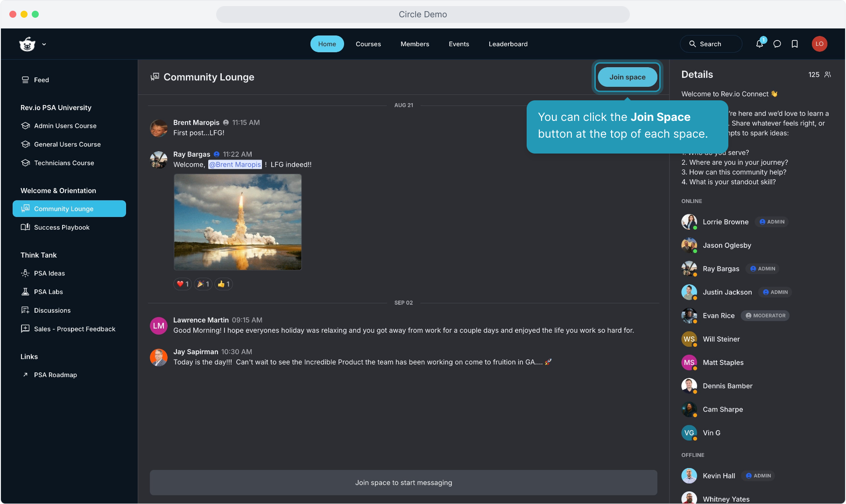Image resolution: width=846 pixels, height=504 pixels.
Task: Click Join space to start messaging bar
Action: pyautogui.click(x=403, y=483)
